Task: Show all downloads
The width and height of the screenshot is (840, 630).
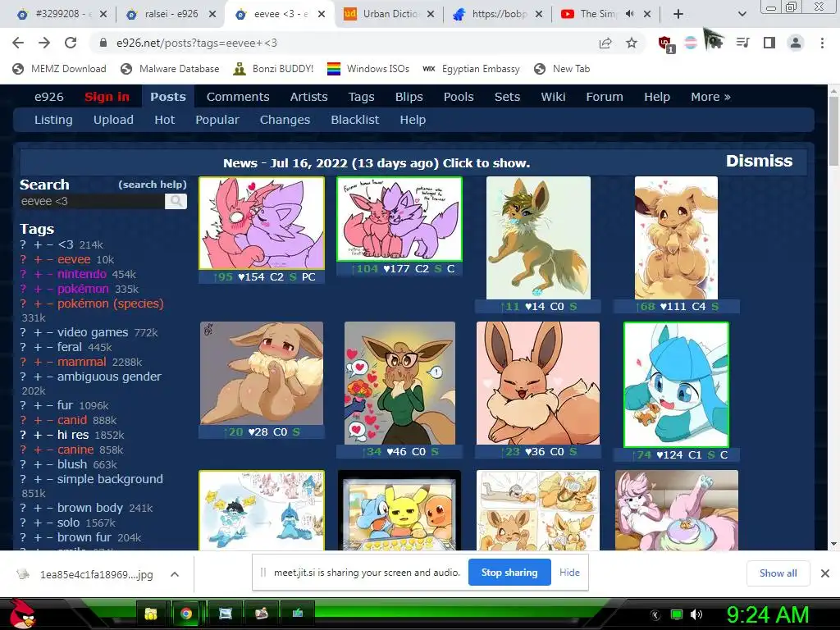Action: 778,573
